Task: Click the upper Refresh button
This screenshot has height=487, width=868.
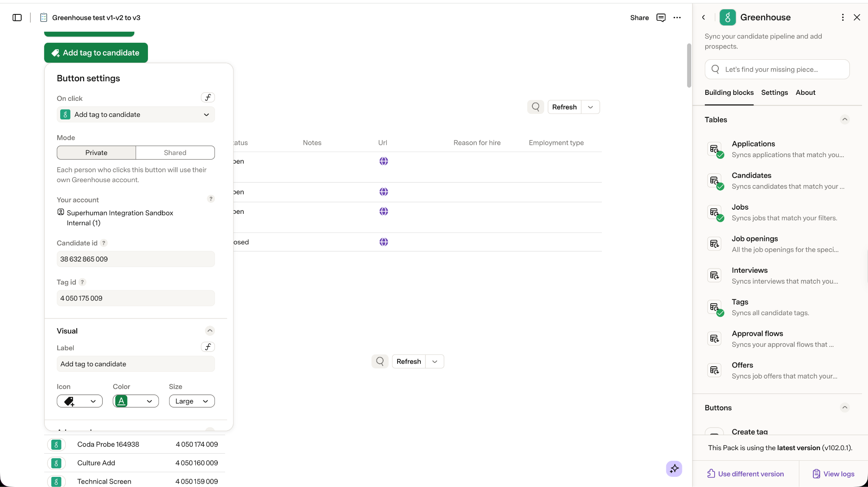Action: pyautogui.click(x=564, y=107)
